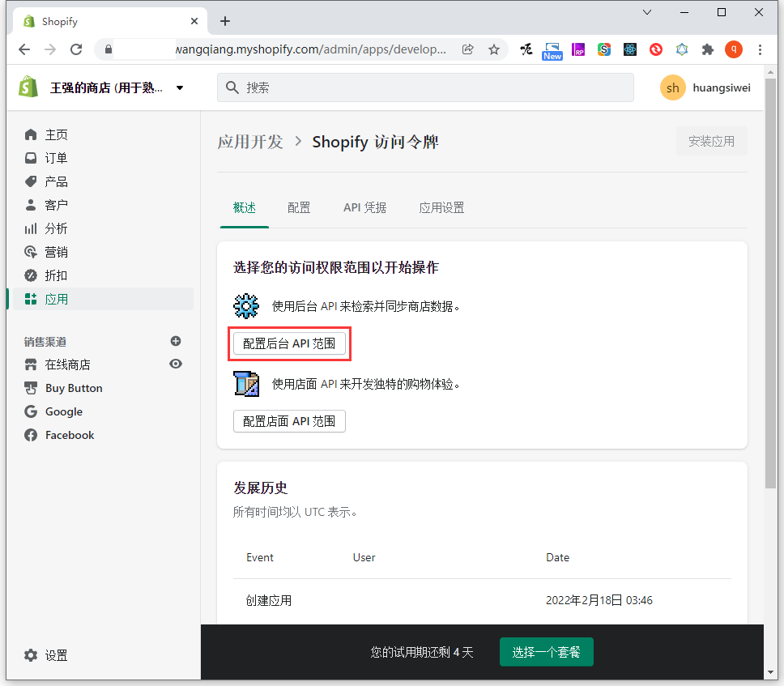The image size is (784, 686).
Task: Open 订单 orders from sidebar
Action: point(56,158)
